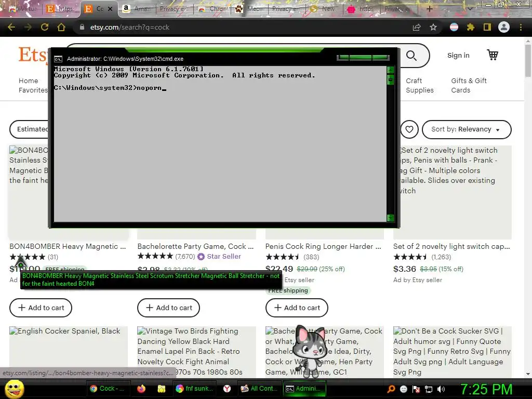Click the $3.36 price

pyautogui.click(x=404, y=269)
